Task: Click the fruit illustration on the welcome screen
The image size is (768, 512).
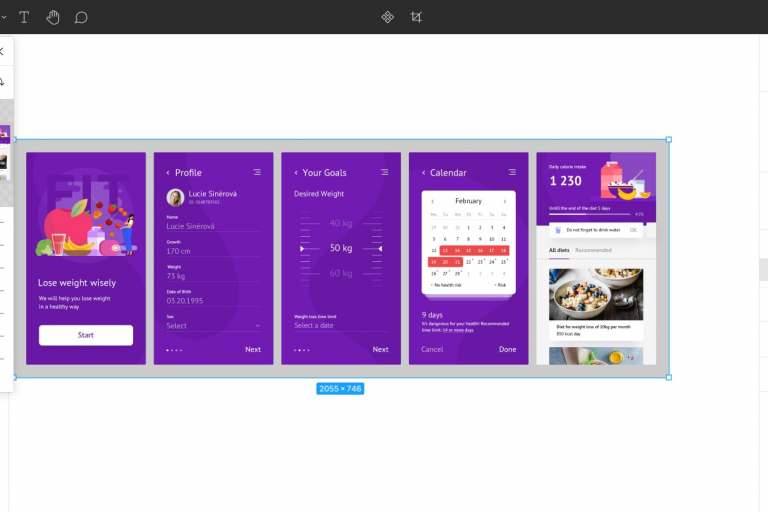Action: tap(86, 225)
